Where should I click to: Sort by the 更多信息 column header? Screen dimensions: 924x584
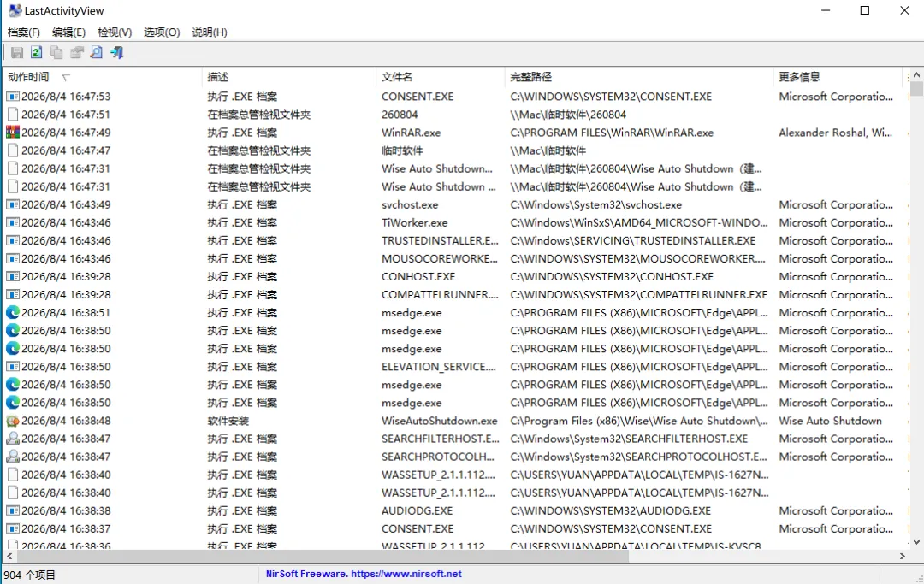pyautogui.click(x=838, y=77)
